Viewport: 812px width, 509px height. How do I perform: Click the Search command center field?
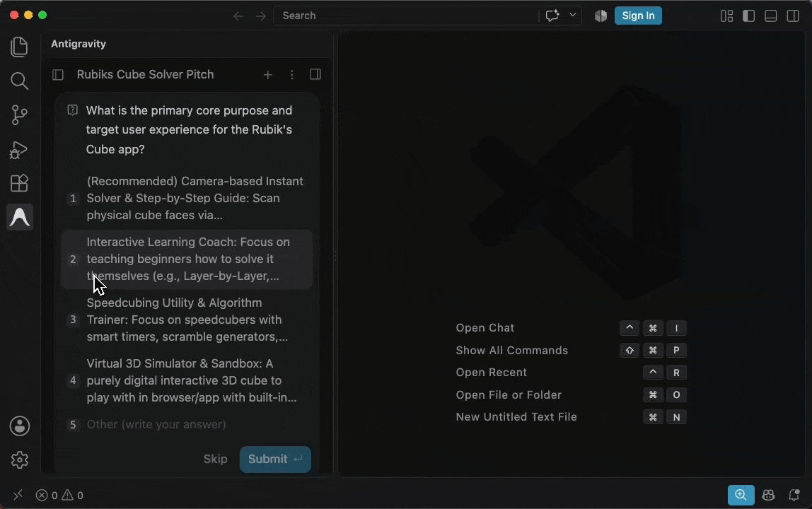(x=406, y=16)
